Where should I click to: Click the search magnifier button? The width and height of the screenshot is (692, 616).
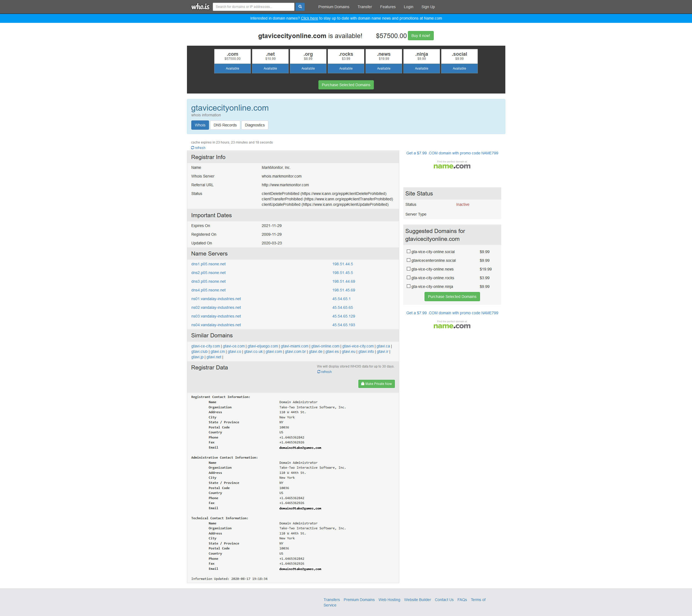(300, 7)
